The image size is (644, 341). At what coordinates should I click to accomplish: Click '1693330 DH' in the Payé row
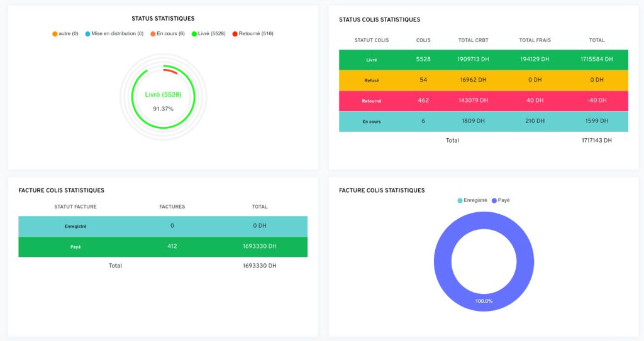click(260, 246)
